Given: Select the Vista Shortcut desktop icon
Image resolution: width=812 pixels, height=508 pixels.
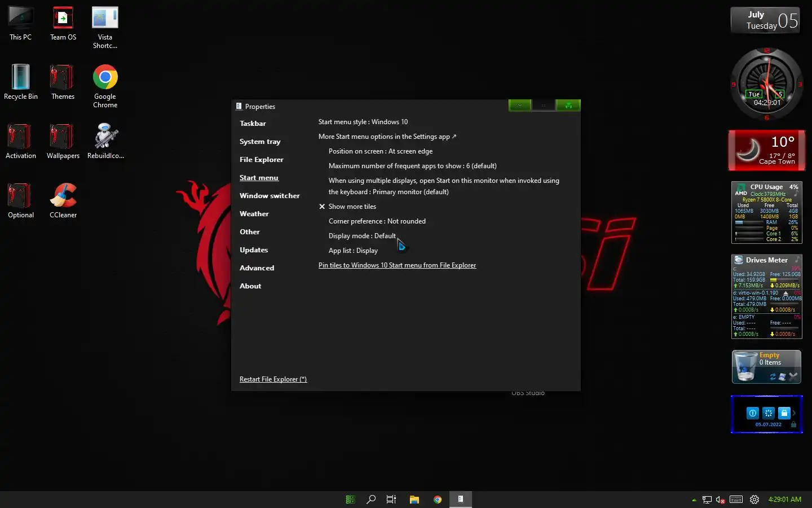Looking at the screenshot, I should (105, 28).
